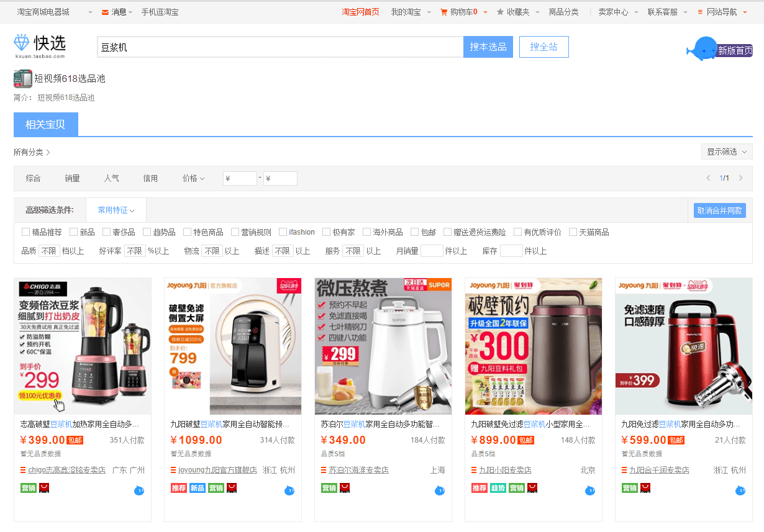Click Tmall cat badge under 九阳小阳专卖店
Viewport: 764px width, 532px height.
pyautogui.click(x=532, y=488)
